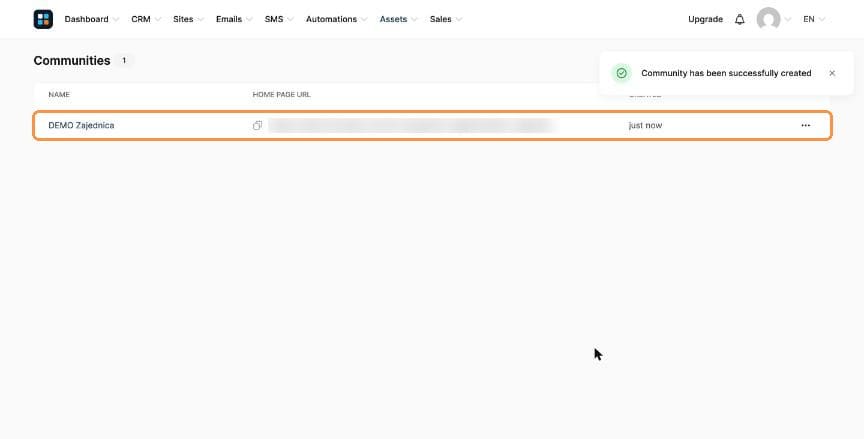This screenshot has height=439, width=864.
Task: Open the notifications bell
Action: pos(739,19)
